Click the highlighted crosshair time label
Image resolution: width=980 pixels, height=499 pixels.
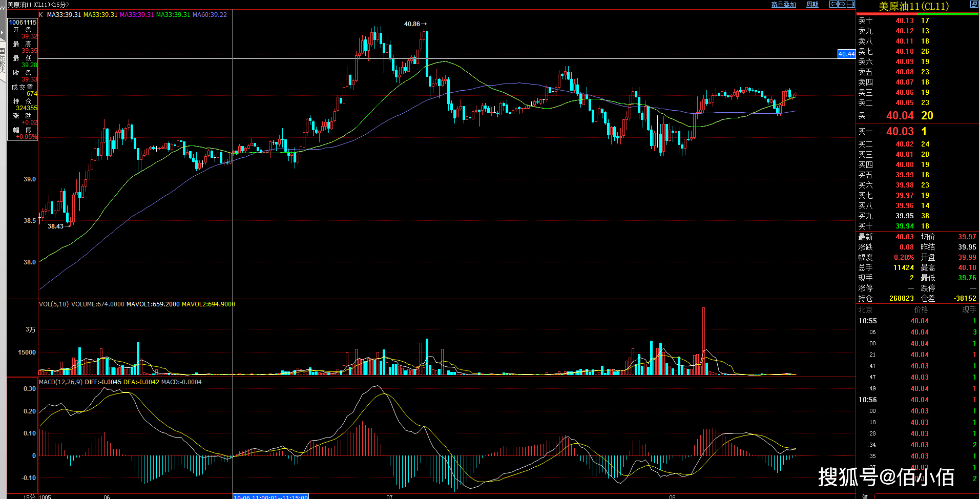(x=270, y=496)
